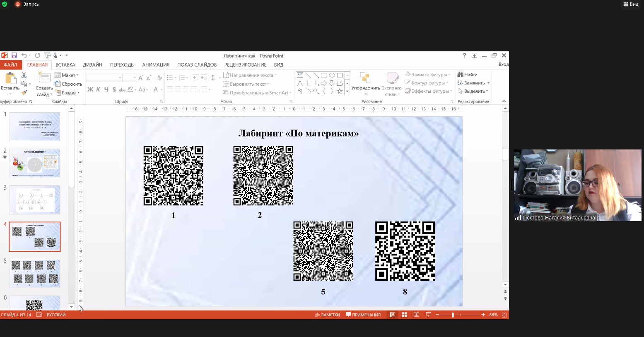Click the Redo arrow icon
This screenshot has height=337, width=644.
[37, 55]
